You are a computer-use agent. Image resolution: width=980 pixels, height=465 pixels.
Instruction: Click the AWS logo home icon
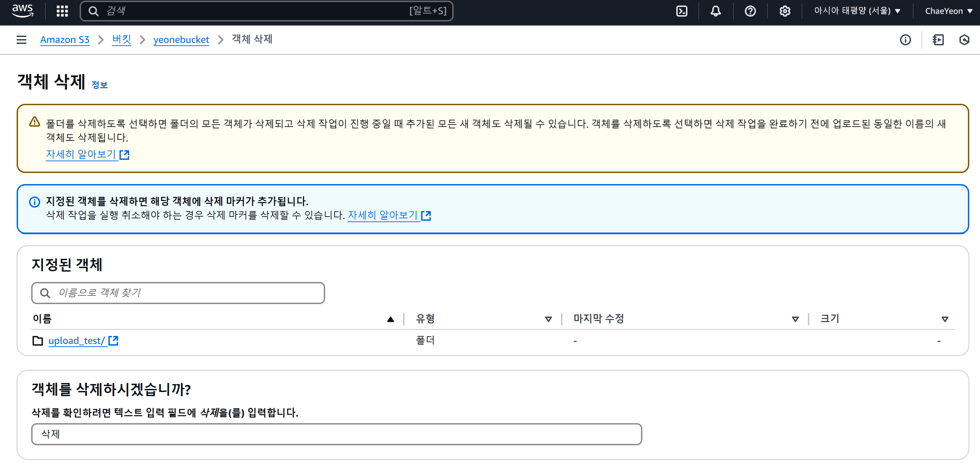click(23, 11)
